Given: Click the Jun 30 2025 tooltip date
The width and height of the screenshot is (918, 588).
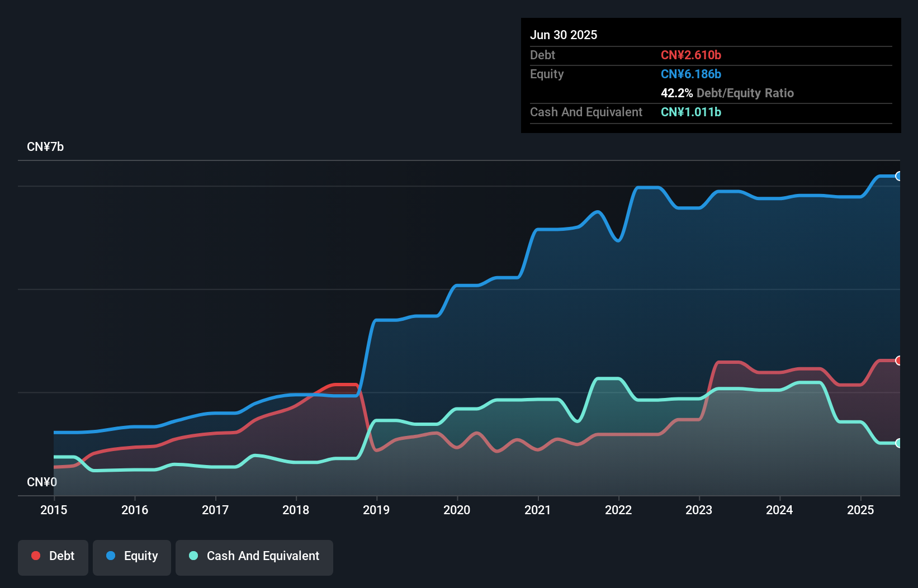Looking at the screenshot, I should coord(564,35).
